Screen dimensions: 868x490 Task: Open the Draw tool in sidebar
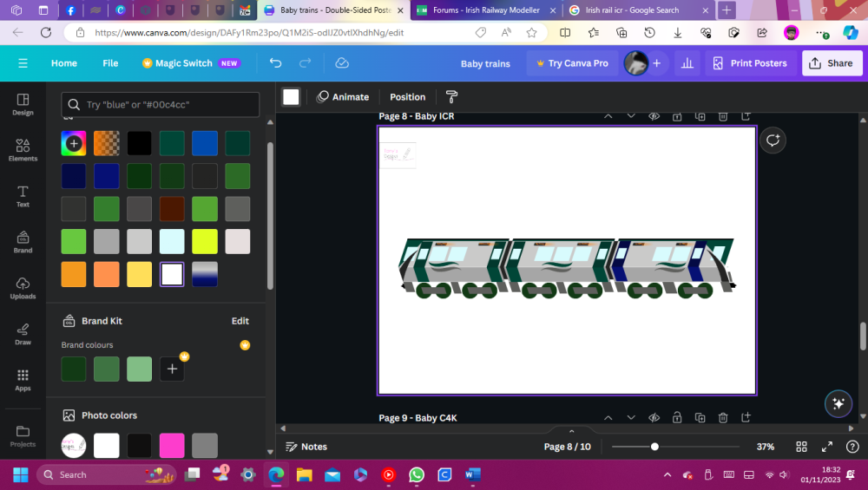23,333
